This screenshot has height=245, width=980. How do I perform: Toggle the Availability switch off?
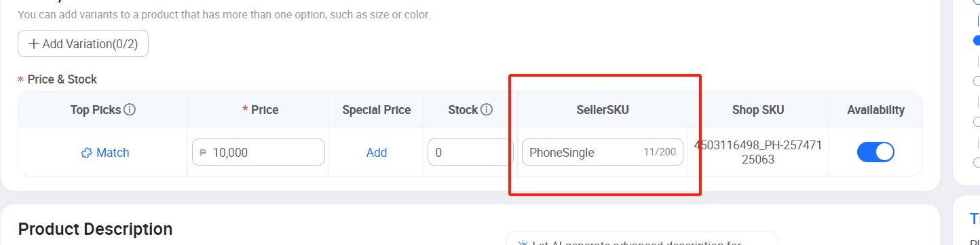click(875, 152)
